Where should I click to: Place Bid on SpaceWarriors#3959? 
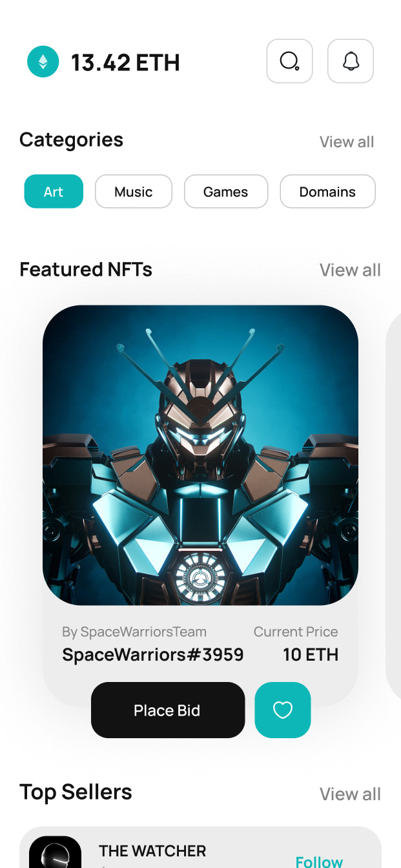click(168, 710)
